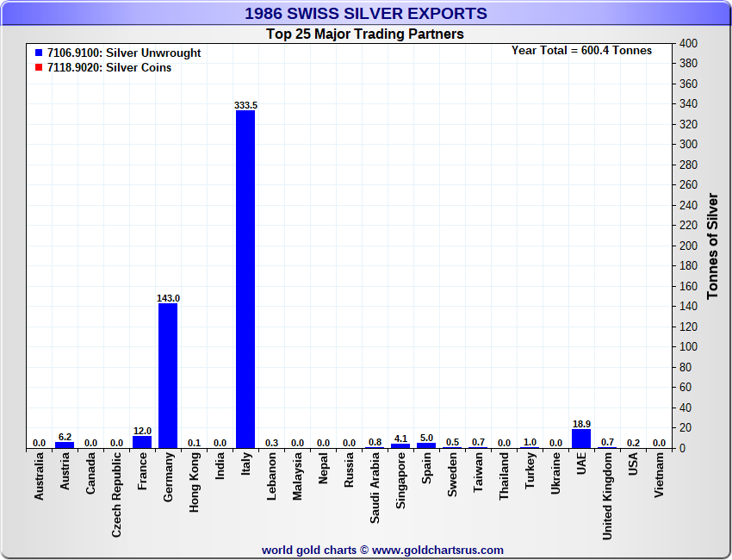This screenshot has width=732, height=560.
Task: Click the Thailand axis label
Action: point(504,476)
